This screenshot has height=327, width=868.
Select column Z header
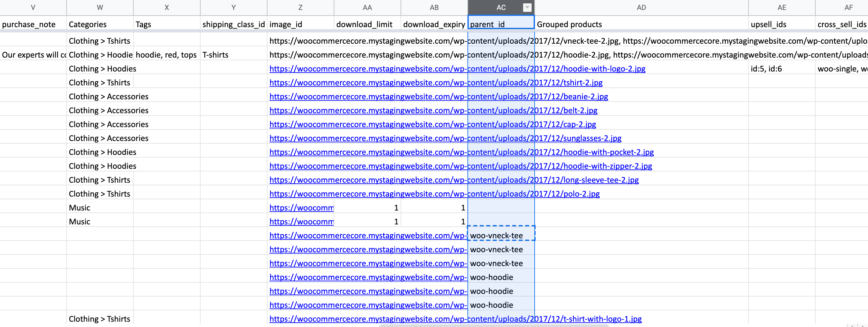click(300, 7)
